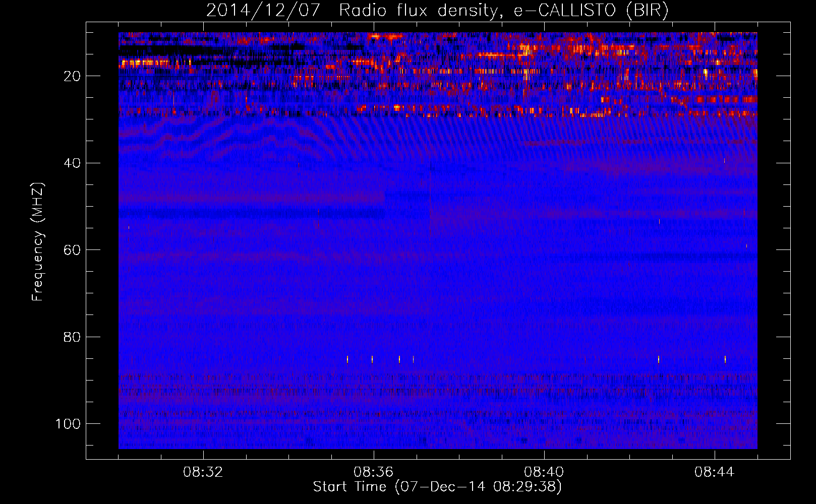The height and width of the screenshot is (504, 816).
Task: Click the 08:32 time tick label
Action: click(x=203, y=472)
